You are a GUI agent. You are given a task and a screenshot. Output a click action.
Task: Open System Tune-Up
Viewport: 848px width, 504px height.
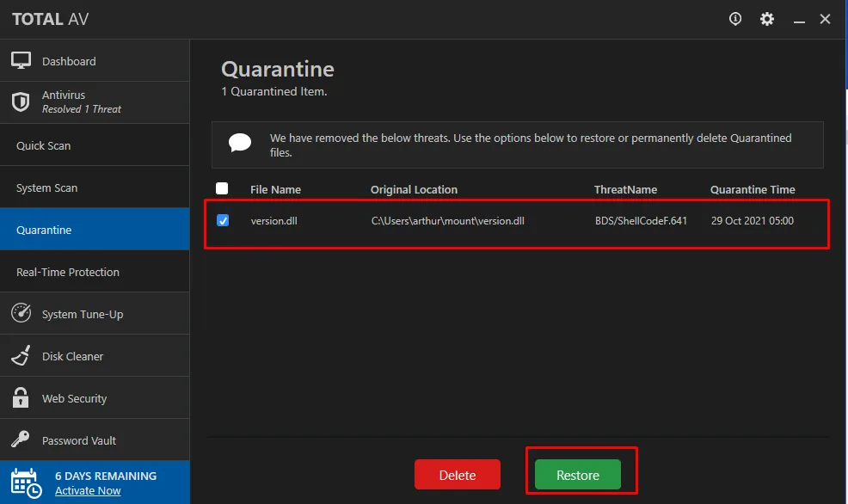pyautogui.click(x=95, y=314)
